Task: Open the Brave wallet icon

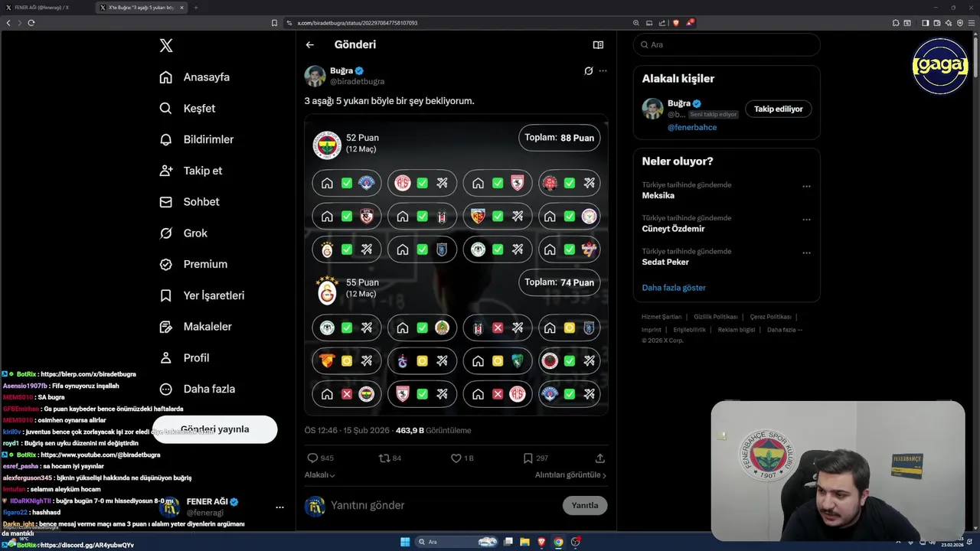Action: tap(937, 23)
